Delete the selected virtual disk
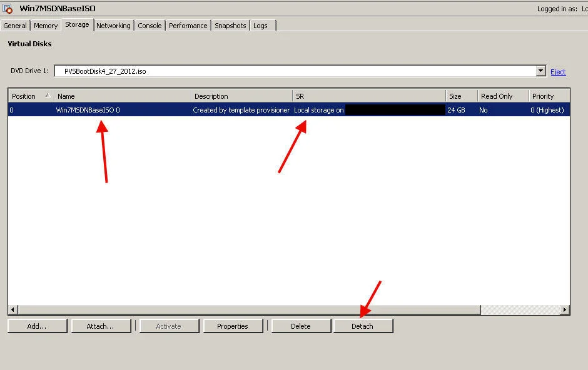The image size is (588, 370). [x=301, y=326]
